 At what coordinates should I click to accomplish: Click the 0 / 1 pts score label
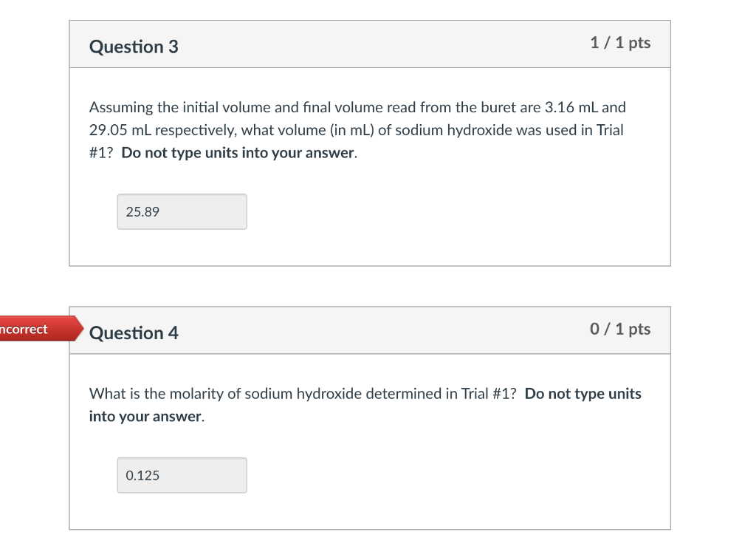[620, 329]
